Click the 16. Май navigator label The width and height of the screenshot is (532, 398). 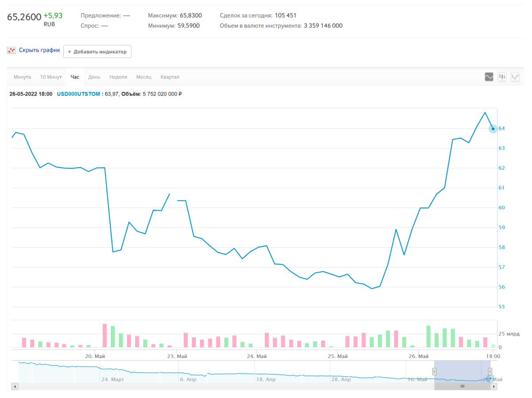(x=417, y=380)
